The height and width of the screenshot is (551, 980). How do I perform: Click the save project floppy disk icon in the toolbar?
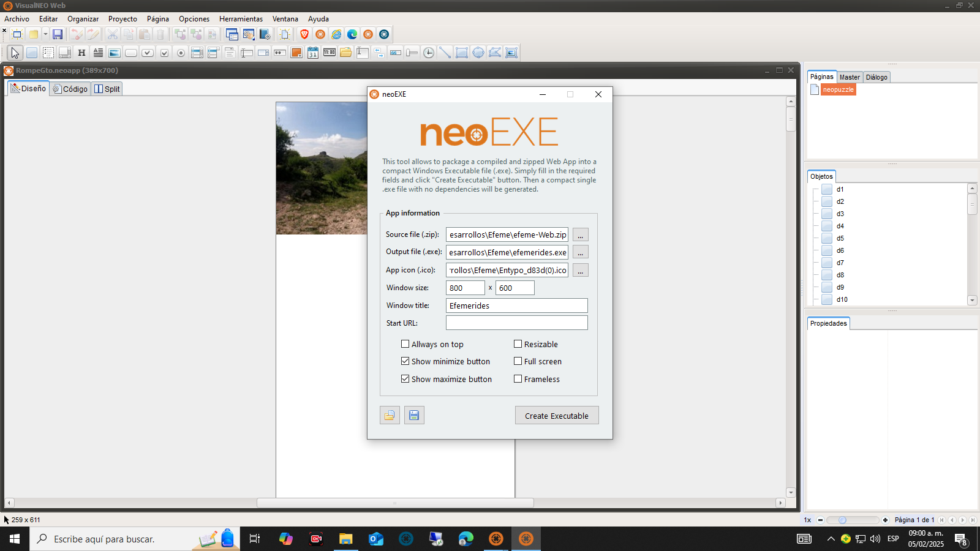(x=58, y=34)
